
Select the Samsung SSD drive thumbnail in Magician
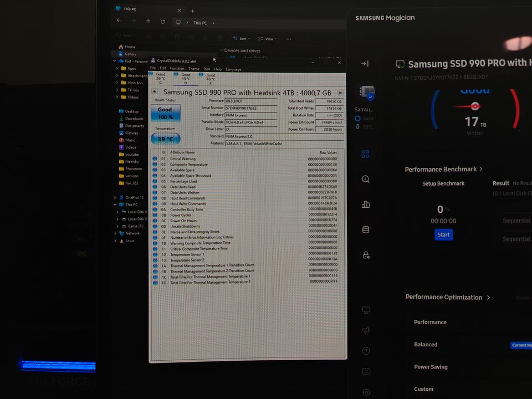(x=367, y=93)
